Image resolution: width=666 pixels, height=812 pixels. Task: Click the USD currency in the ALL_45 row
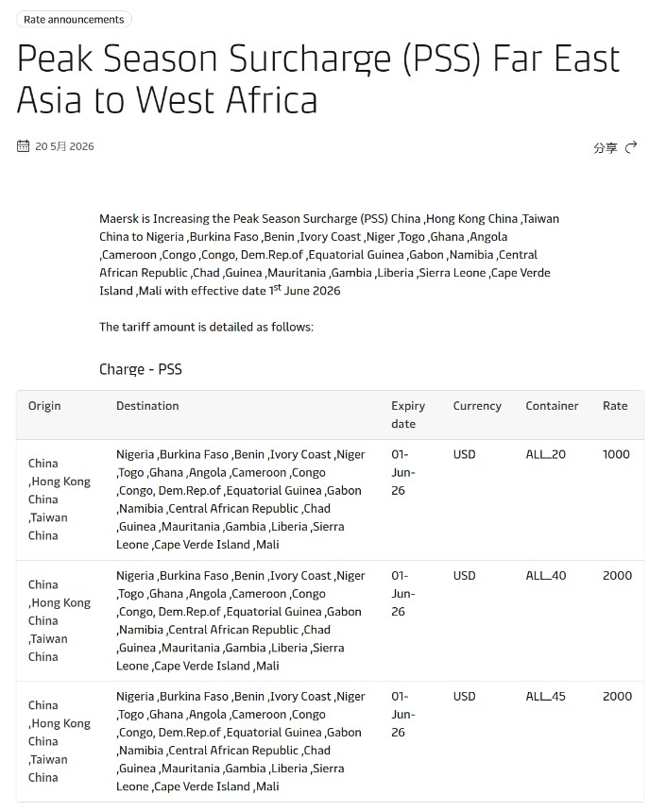pyautogui.click(x=465, y=697)
